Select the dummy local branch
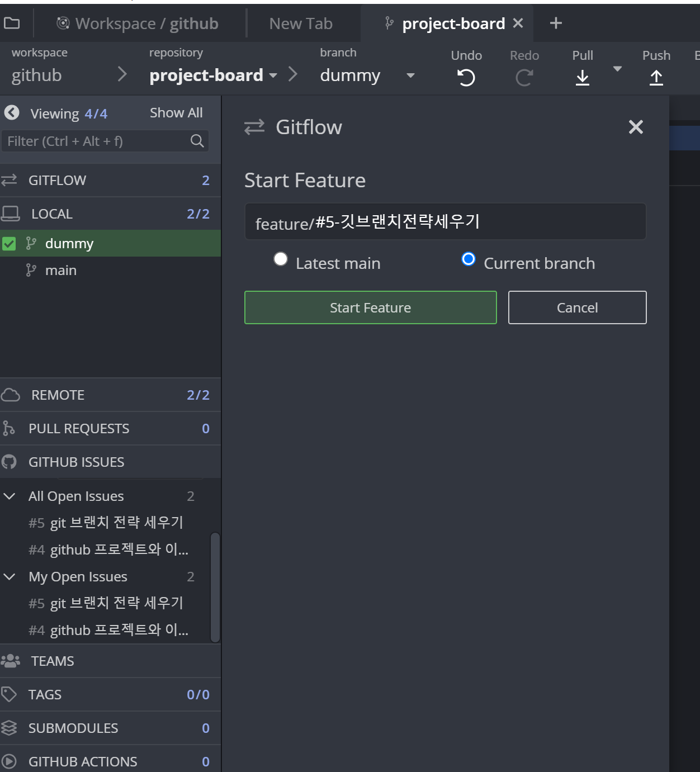Screen dimensions: 700x772 click(x=110, y=243)
